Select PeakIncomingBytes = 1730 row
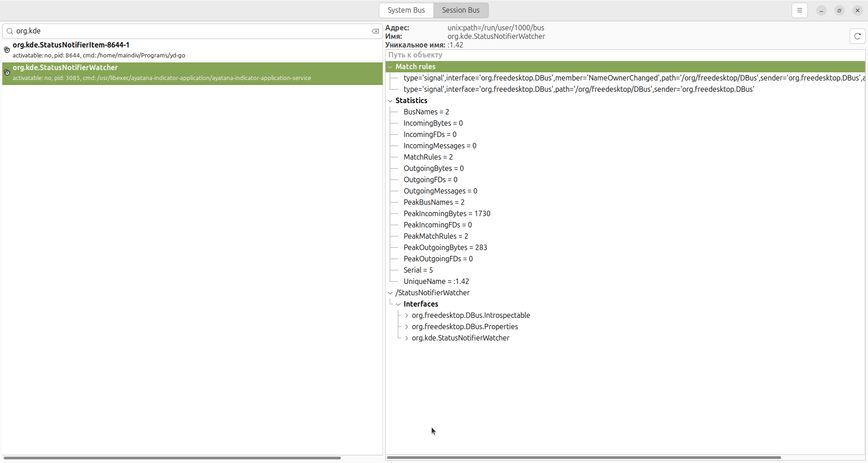Screen dimensions: 868x463 click(625, 214)
